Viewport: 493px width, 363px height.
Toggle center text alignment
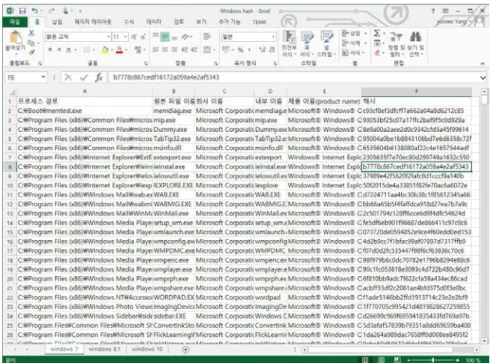[165, 50]
